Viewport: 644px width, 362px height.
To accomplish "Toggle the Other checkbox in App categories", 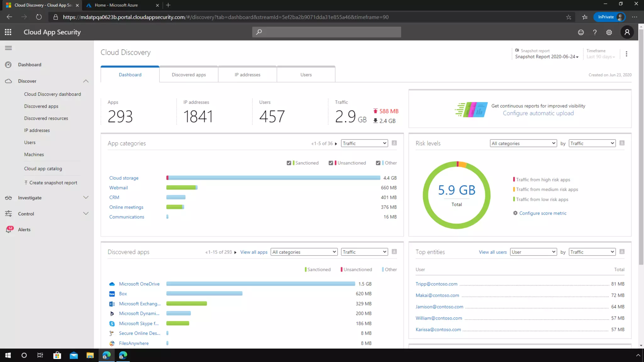I will (378, 163).
